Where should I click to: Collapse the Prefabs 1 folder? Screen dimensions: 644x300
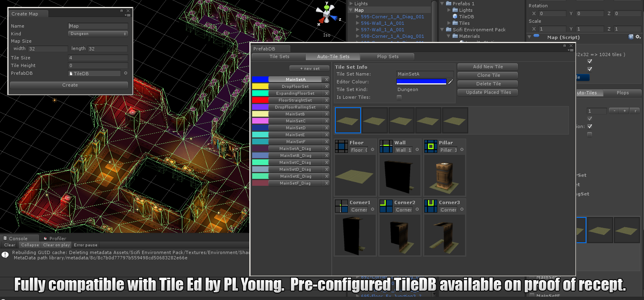pos(442,4)
